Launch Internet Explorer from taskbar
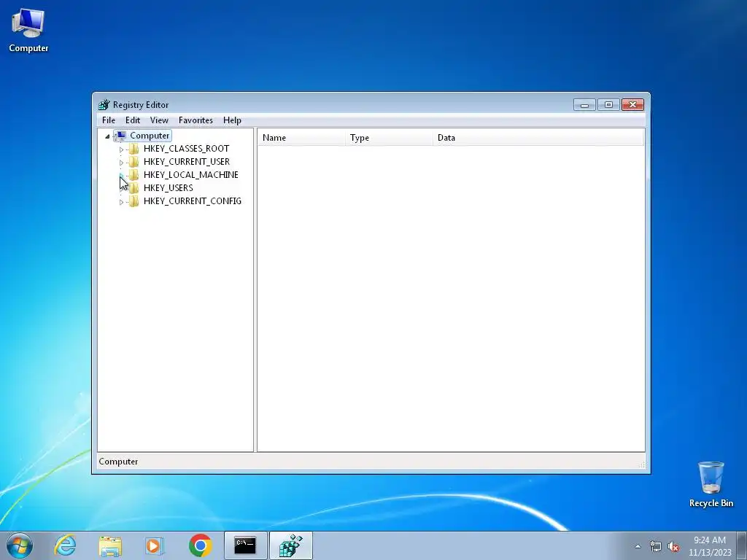 pyautogui.click(x=65, y=545)
